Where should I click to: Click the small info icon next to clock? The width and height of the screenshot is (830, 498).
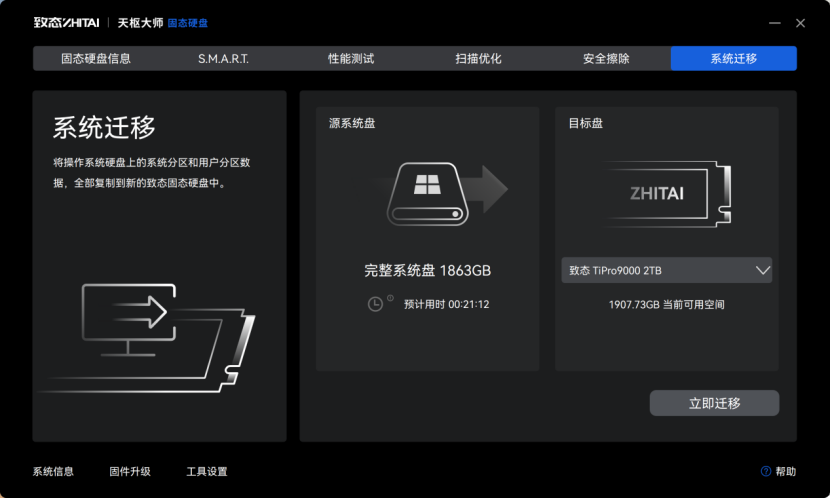390,298
